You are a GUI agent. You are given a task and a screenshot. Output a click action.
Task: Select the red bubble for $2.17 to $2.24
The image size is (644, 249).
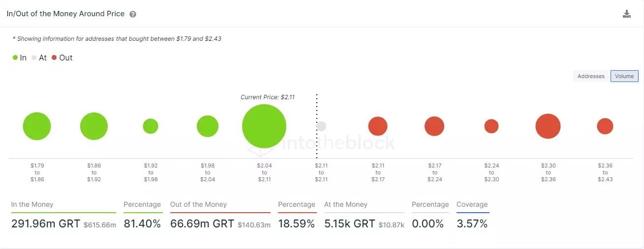coord(434,126)
